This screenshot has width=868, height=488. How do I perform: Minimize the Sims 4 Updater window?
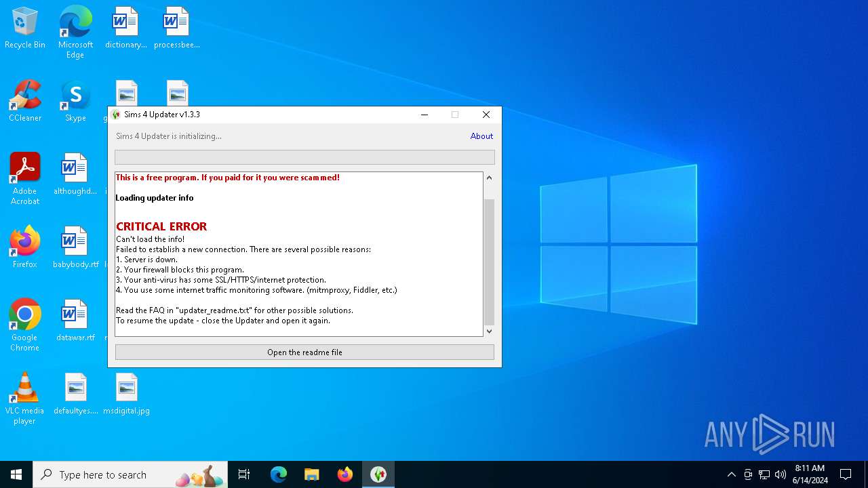coord(425,115)
